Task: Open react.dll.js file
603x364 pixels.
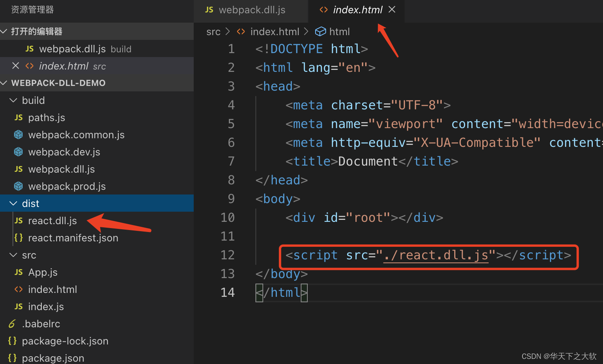Action: pyautogui.click(x=97, y=221)
